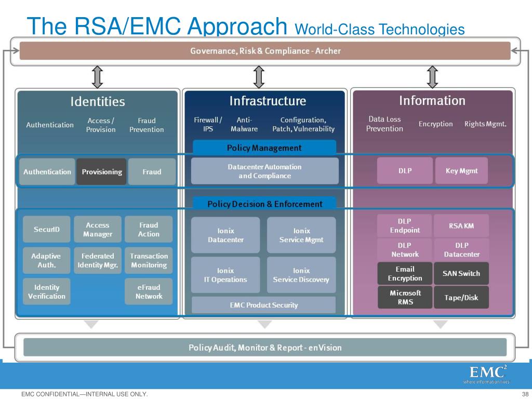Click Configuration, Patch, Vulnerability subheading
Screen dimensions: 532x399
tap(303, 124)
